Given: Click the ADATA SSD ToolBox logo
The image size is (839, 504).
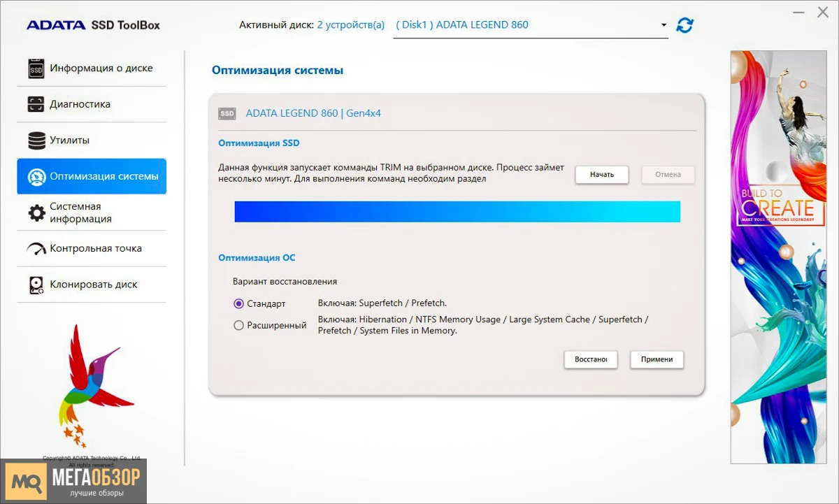Looking at the screenshot, I should tap(93, 25).
